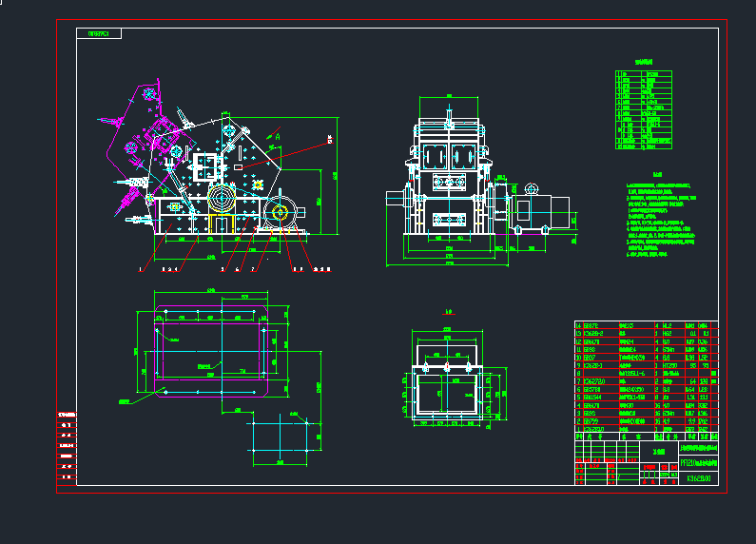Select the small anchor hole detail view

[282, 437]
